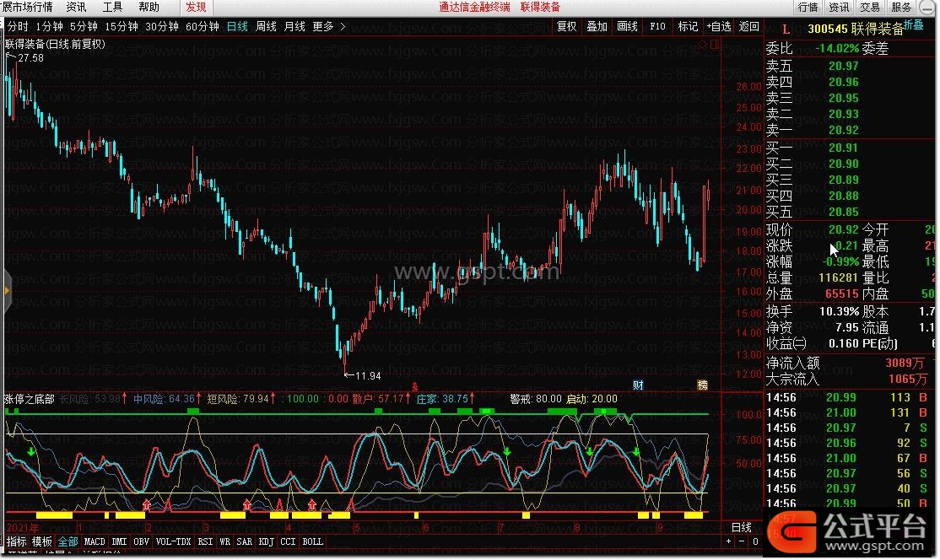Click the tick row with volume 113
This screenshot has height=560, width=940.
click(x=848, y=397)
